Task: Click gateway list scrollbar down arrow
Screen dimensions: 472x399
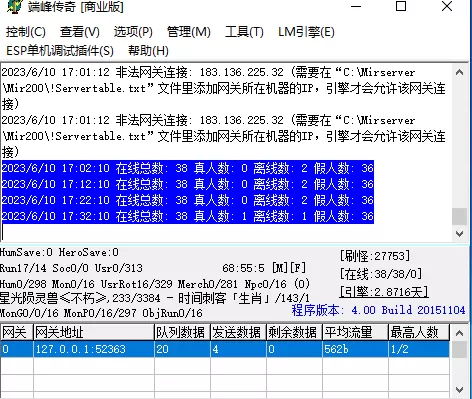Action: pos(459,389)
